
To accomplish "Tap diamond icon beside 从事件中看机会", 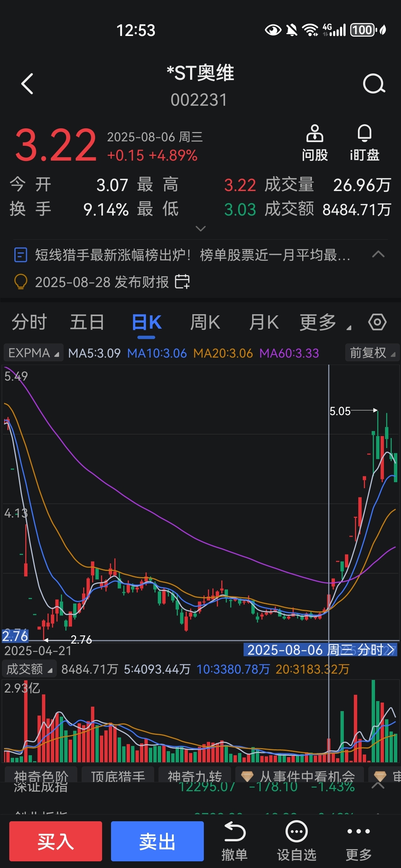I will point(247,775).
